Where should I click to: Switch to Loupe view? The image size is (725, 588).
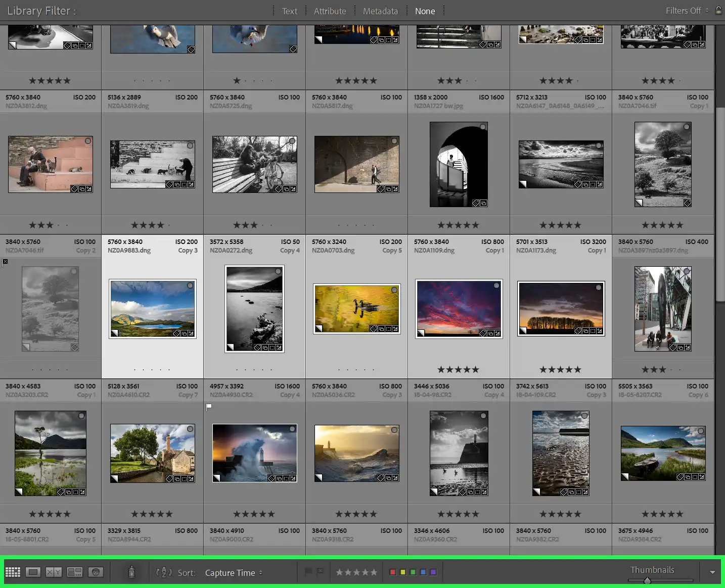33,572
